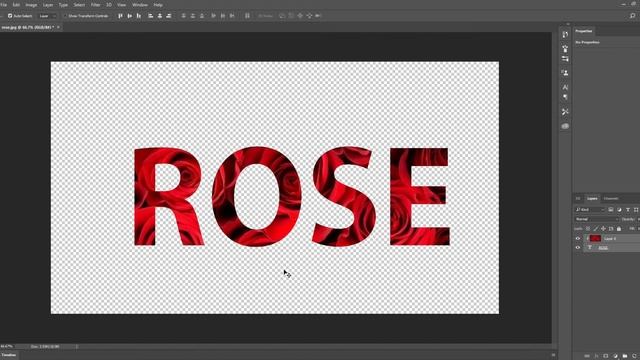Viewport: 640px width, 360px height.
Task: Click the Align bottom edges icon
Action: (139, 16)
